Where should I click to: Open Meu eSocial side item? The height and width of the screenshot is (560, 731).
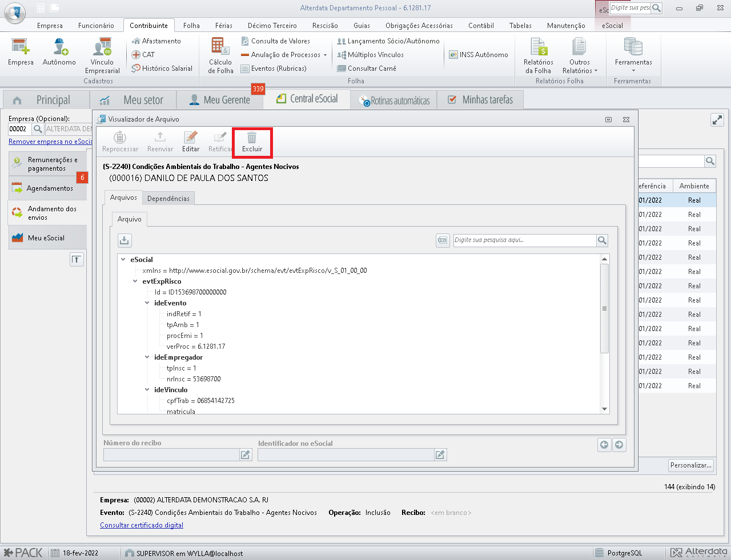47,237
